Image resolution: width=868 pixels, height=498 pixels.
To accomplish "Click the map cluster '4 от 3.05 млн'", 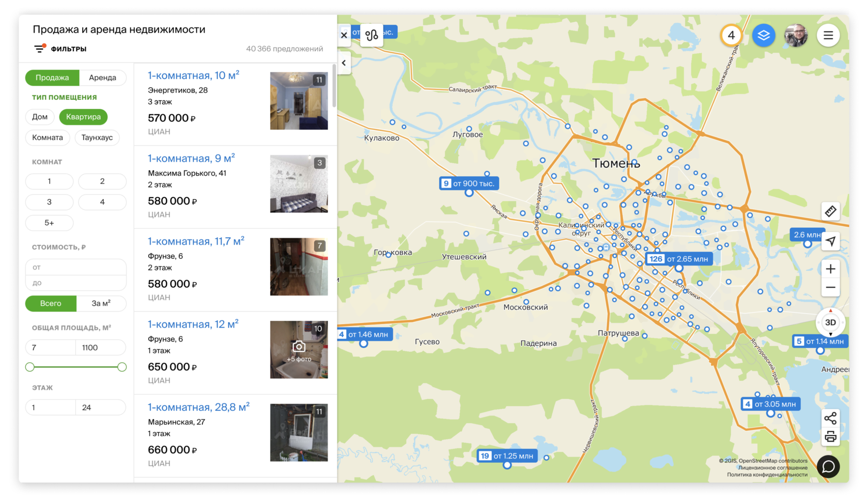I will tap(770, 404).
